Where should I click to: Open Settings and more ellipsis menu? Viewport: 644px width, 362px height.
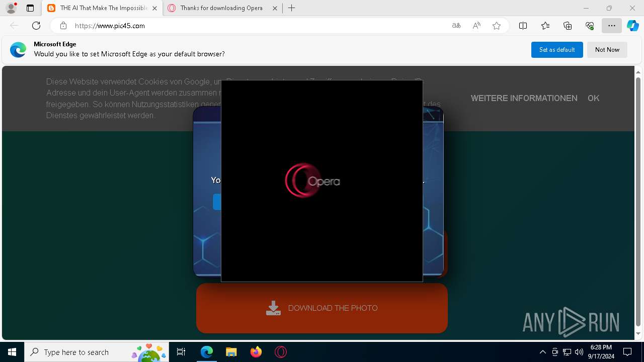[612, 26]
